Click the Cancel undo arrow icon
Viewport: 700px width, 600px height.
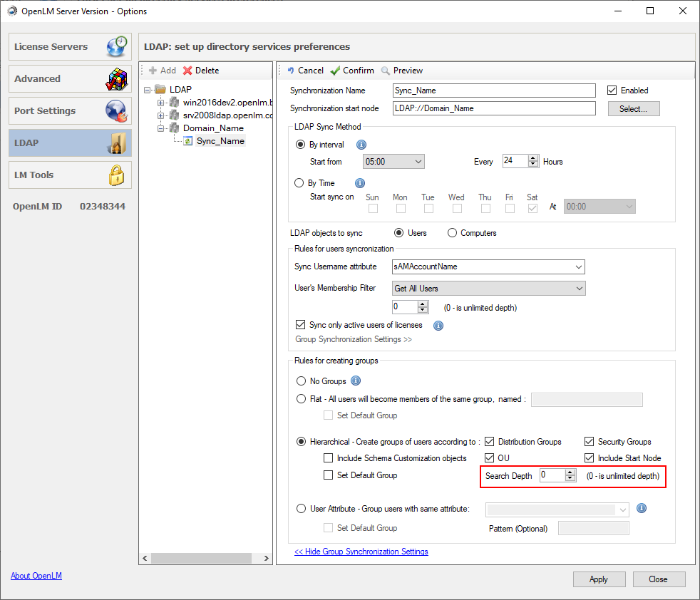tap(291, 71)
